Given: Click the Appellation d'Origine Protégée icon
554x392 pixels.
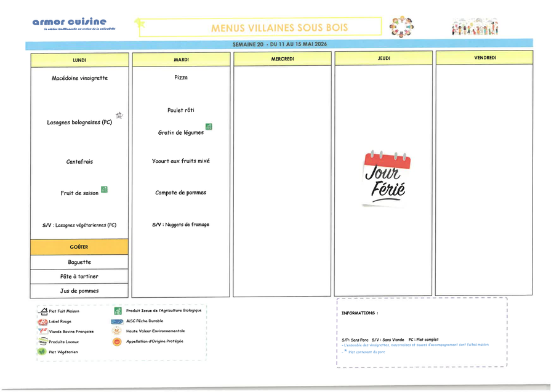Looking at the screenshot, I should (117, 342).
